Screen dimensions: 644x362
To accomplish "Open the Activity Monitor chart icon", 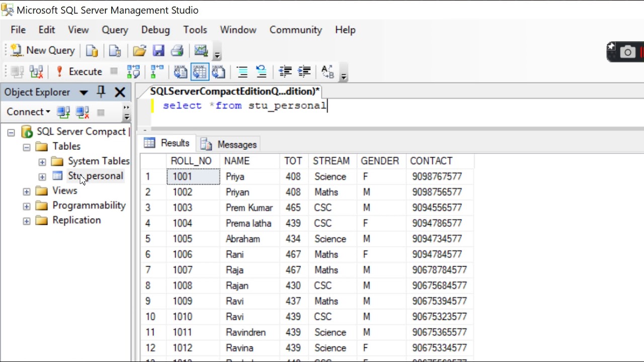I will click(201, 51).
